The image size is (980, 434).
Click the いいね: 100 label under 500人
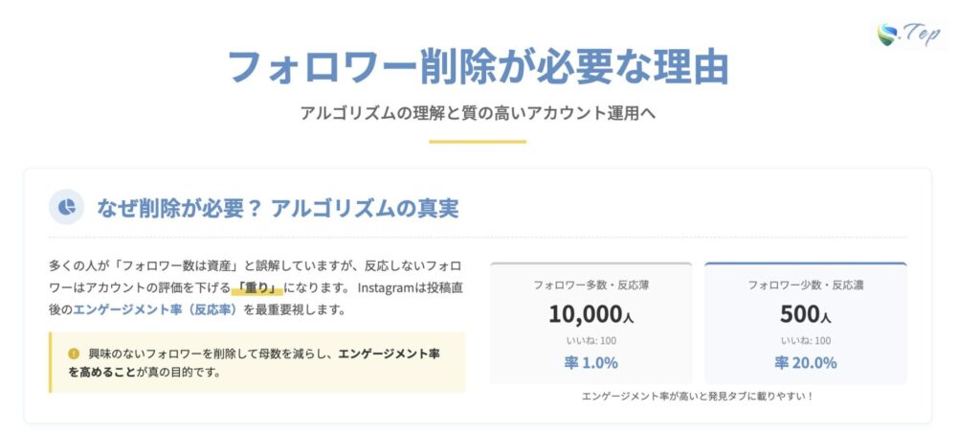[805, 339]
